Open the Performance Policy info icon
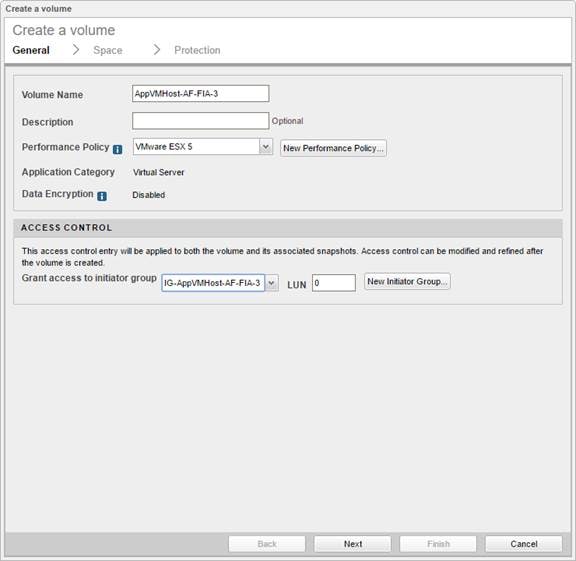576x561 pixels. pos(118,149)
